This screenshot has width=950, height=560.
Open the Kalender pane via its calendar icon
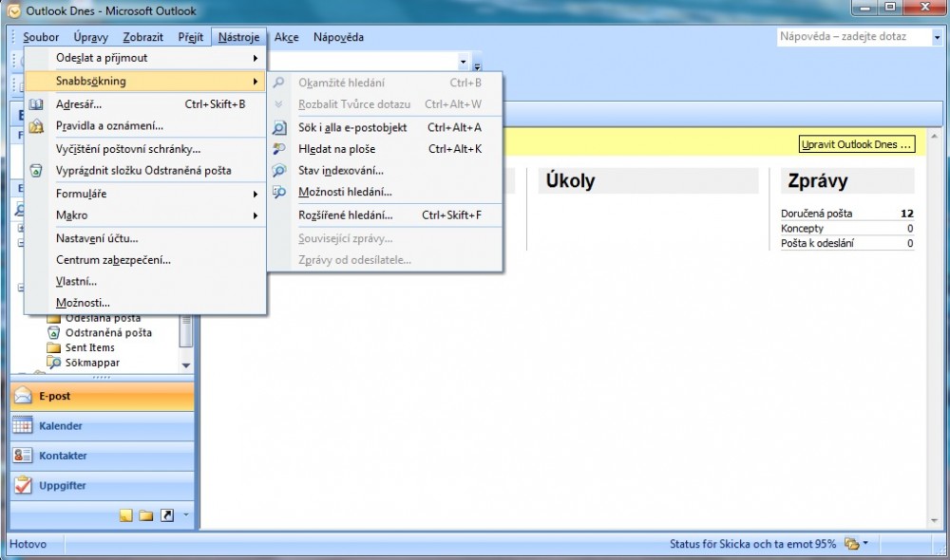tap(23, 426)
